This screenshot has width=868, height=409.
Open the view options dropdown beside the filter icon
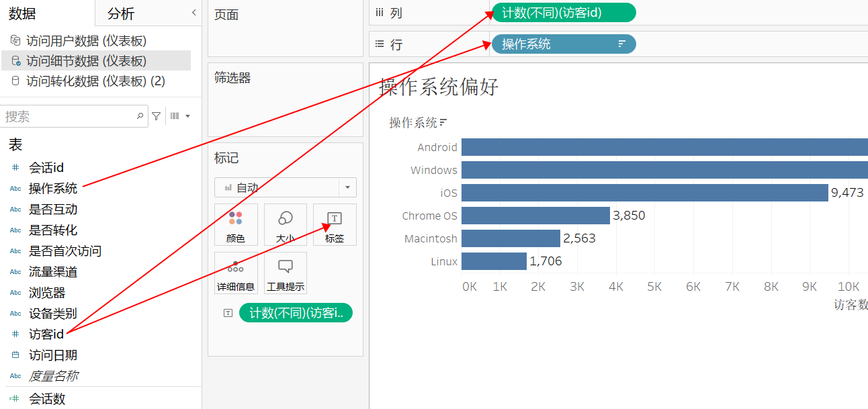click(x=180, y=116)
